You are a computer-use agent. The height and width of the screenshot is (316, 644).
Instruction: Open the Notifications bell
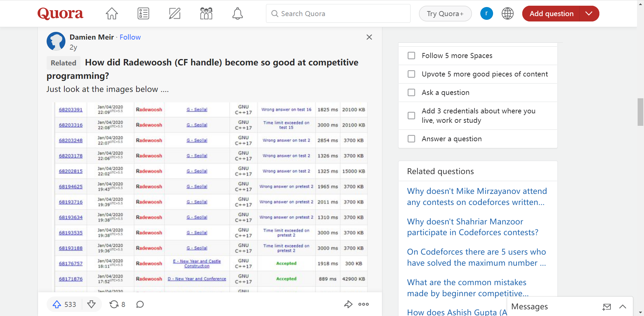(x=237, y=13)
